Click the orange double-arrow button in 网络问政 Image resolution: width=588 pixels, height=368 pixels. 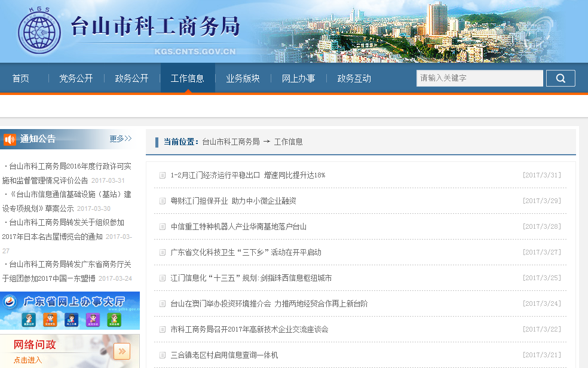click(122, 351)
